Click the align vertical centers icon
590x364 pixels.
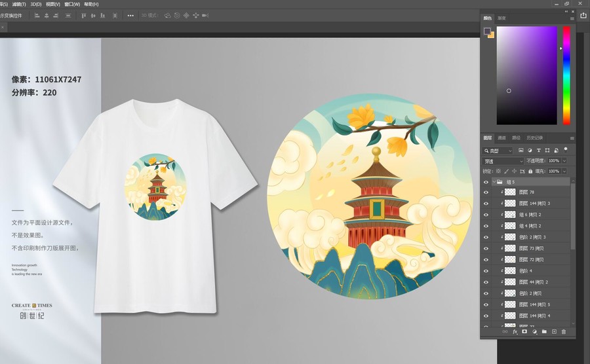[93, 16]
